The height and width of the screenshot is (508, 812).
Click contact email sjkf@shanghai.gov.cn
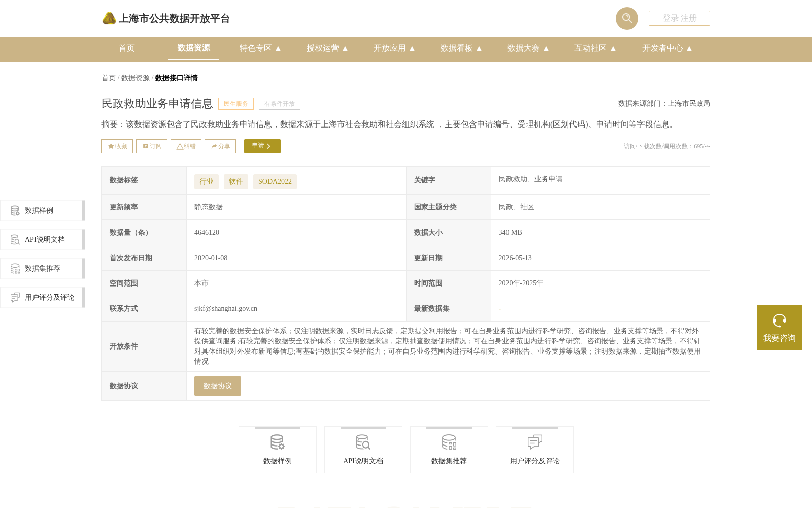pyautogui.click(x=226, y=309)
